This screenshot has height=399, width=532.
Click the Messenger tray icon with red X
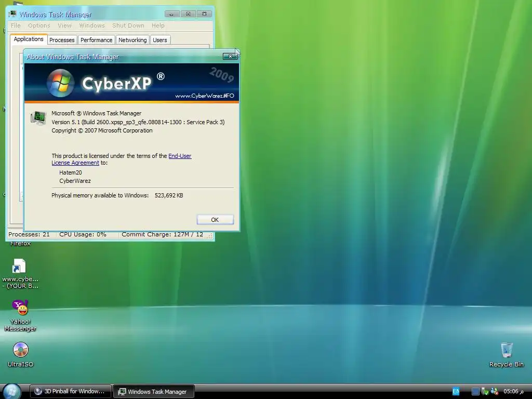coord(495,392)
